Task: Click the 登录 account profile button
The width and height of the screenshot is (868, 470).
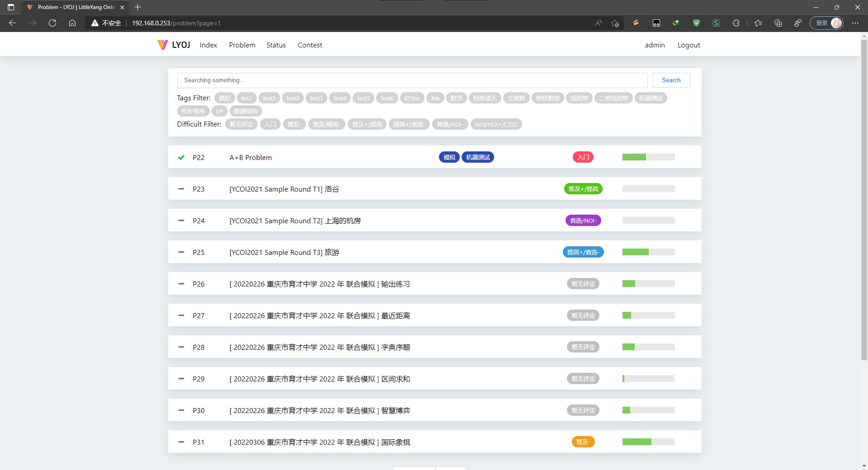Action: pos(826,23)
